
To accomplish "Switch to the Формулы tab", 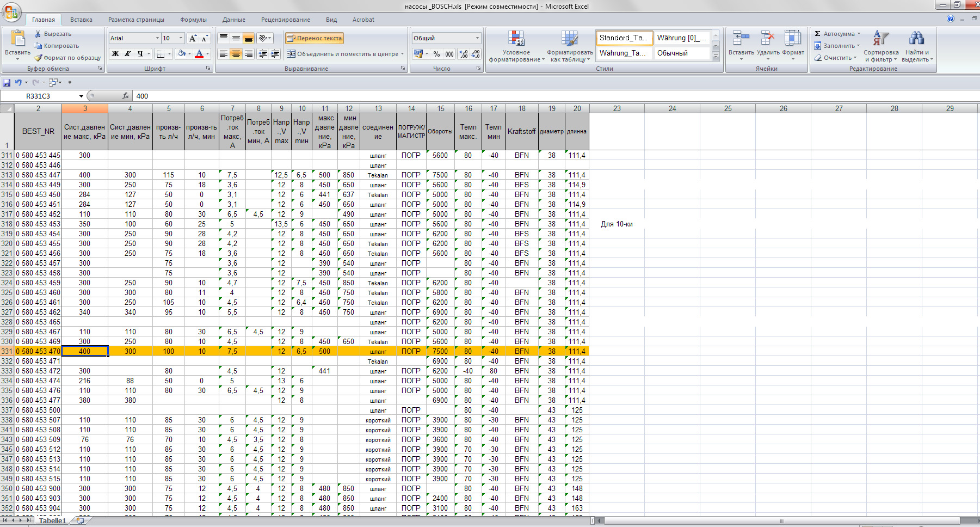I will click(x=193, y=20).
